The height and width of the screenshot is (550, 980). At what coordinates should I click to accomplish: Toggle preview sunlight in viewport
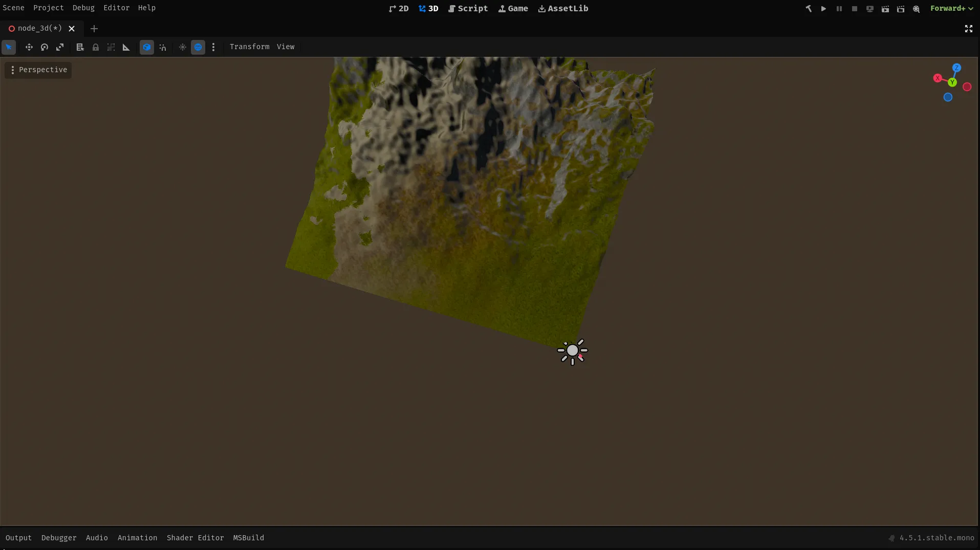[183, 47]
